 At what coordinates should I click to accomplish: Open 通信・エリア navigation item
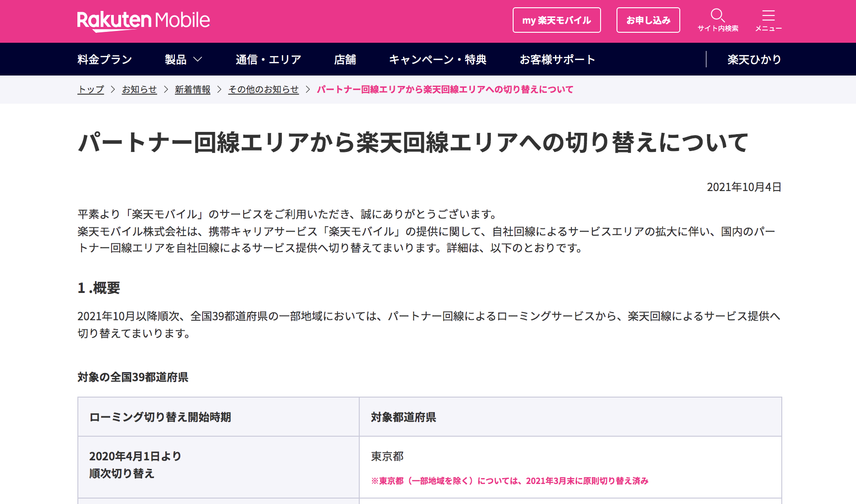(269, 60)
